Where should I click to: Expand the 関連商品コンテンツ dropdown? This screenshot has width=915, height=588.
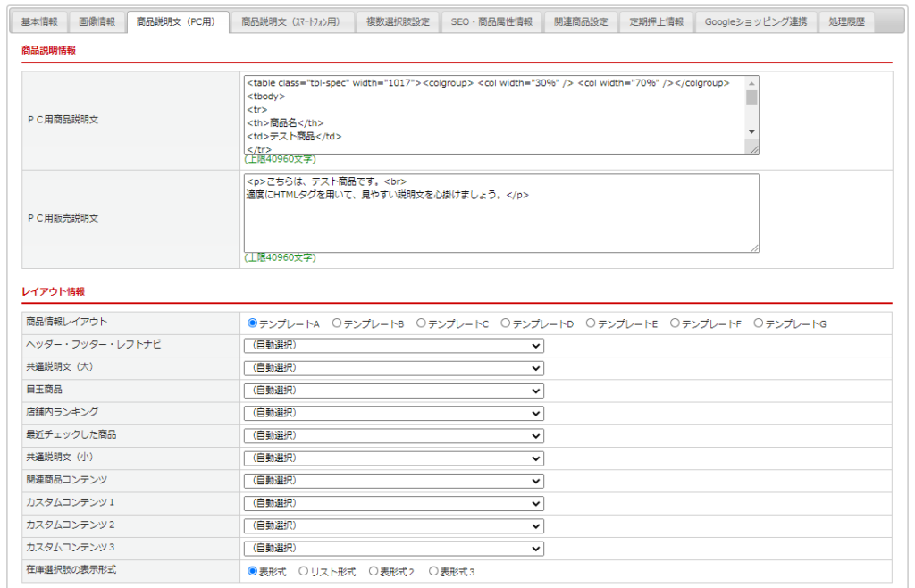click(x=393, y=481)
